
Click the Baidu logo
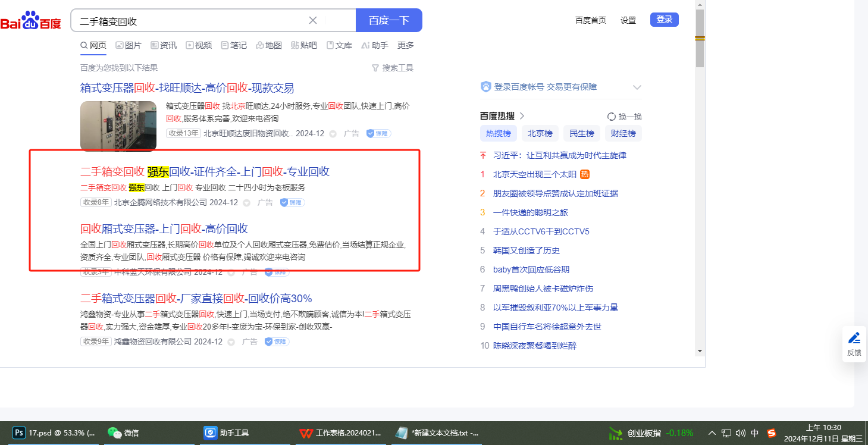click(31, 21)
